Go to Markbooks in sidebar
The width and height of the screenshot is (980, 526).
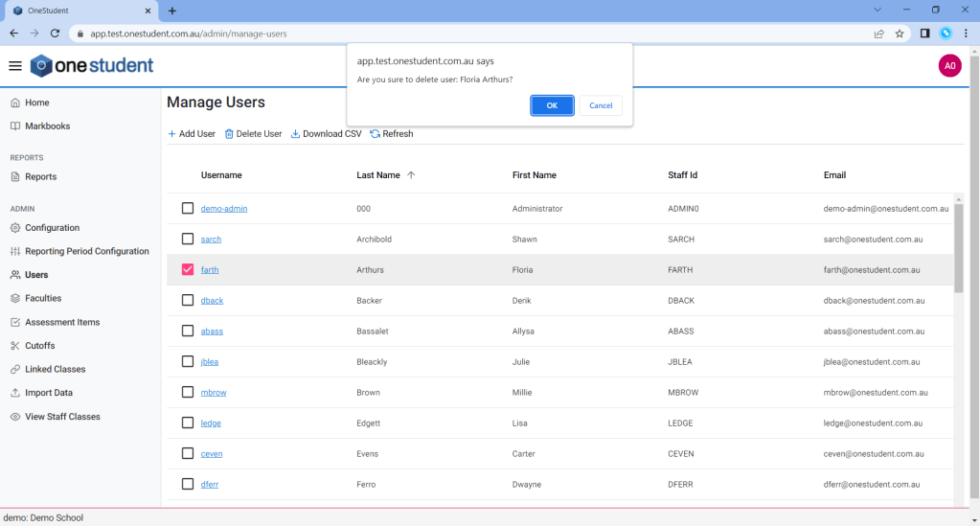coord(47,126)
